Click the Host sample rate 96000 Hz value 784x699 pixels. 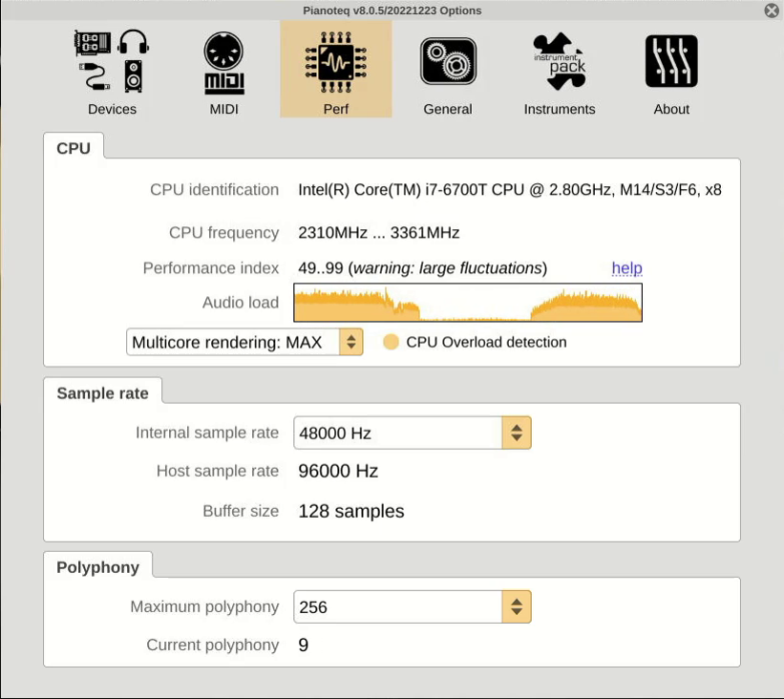(338, 471)
